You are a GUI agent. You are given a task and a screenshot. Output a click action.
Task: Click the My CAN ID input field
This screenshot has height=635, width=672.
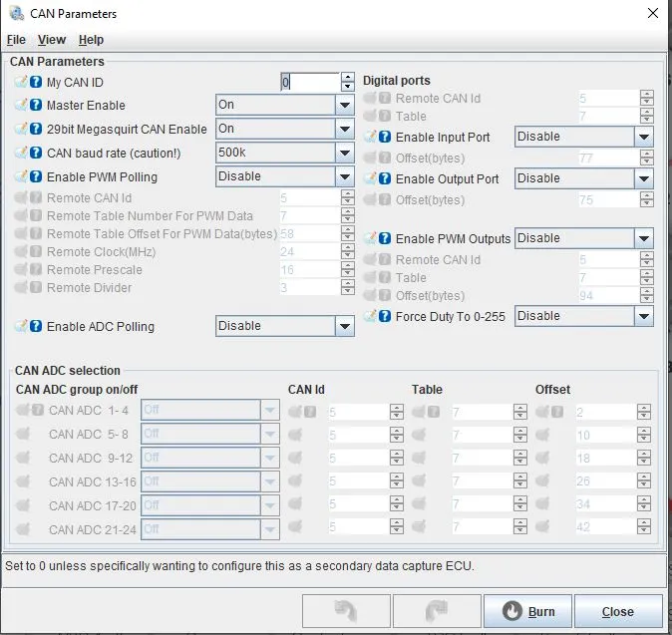[x=310, y=82]
